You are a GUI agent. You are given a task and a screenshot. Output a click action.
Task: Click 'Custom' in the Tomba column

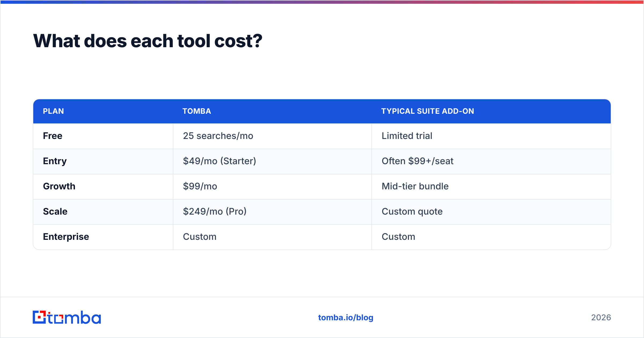click(200, 237)
